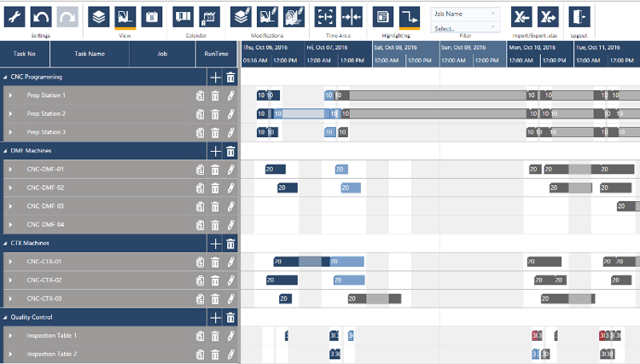Select the Inspection Table 1 row label
The width and height of the screenshot is (640, 364).
coord(52,336)
